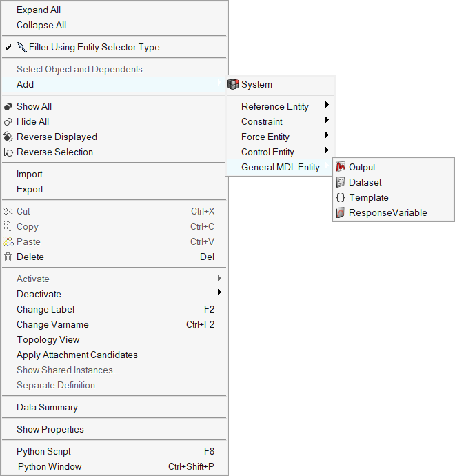Select Change Label menu entry
Image resolution: width=455 pixels, height=476 pixels.
pyautogui.click(x=45, y=309)
